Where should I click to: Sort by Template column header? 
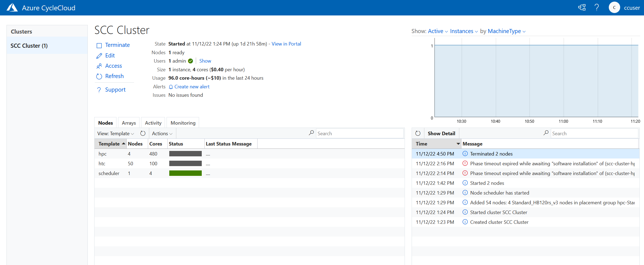pos(110,144)
